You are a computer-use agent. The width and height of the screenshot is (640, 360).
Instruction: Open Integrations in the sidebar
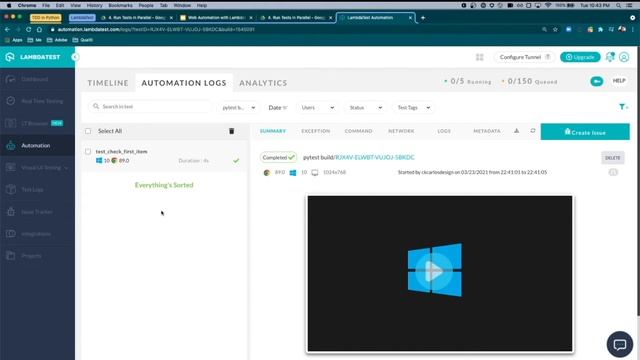point(36,234)
